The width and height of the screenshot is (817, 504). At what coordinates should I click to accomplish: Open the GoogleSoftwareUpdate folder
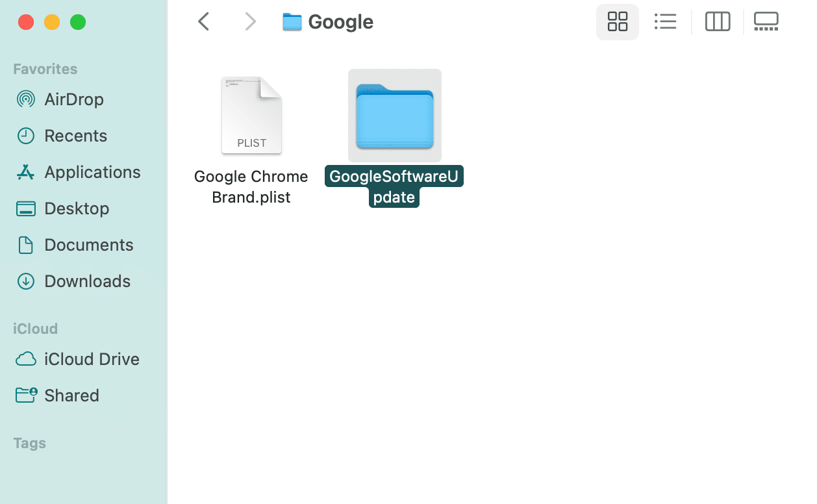(x=394, y=115)
